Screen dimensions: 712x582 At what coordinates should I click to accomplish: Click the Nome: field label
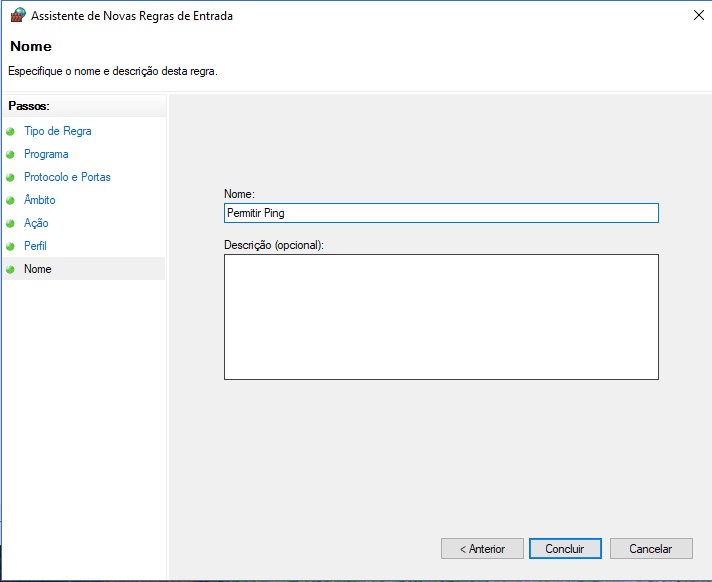pyautogui.click(x=239, y=194)
